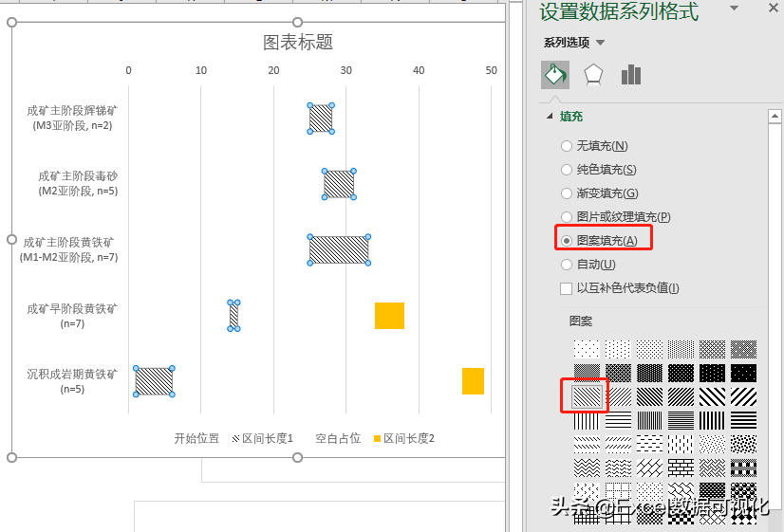This screenshot has width=784, height=532.
Task: Select the zigzag pattern swatch
Action: pyautogui.click(x=587, y=468)
